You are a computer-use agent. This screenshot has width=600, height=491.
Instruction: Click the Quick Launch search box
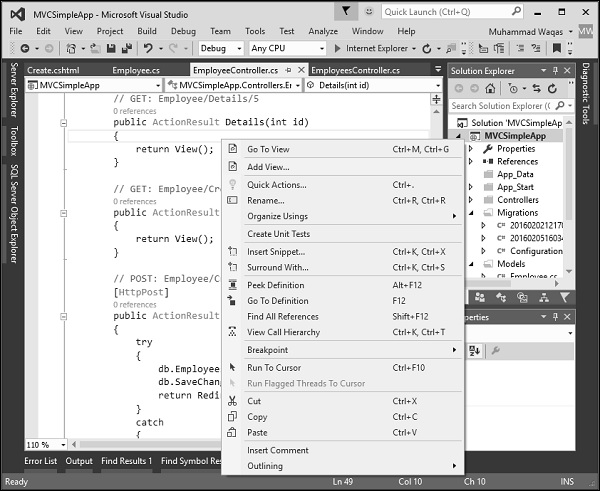pyautogui.click(x=450, y=11)
